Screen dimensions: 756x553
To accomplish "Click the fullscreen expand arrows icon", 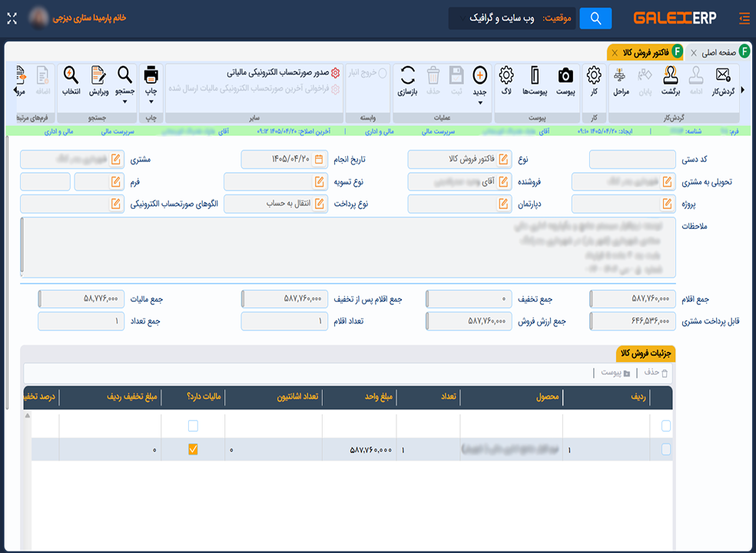I will (12, 18).
